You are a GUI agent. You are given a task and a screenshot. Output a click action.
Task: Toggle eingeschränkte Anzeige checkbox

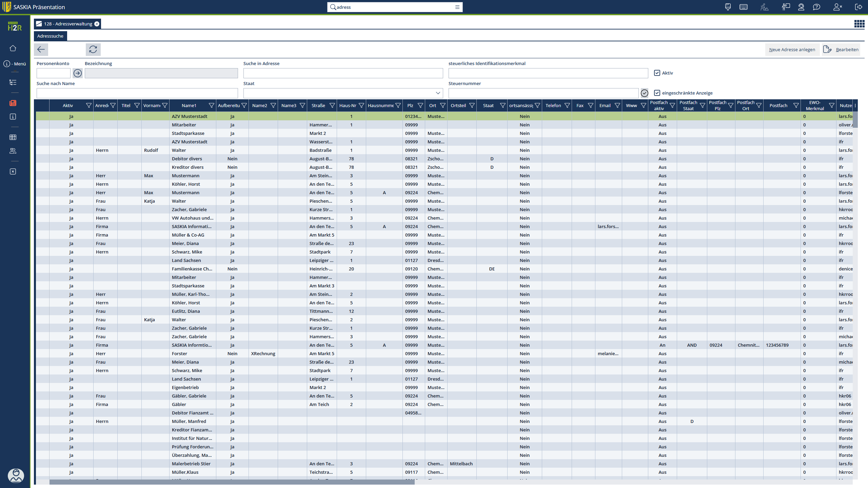[x=657, y=93]
